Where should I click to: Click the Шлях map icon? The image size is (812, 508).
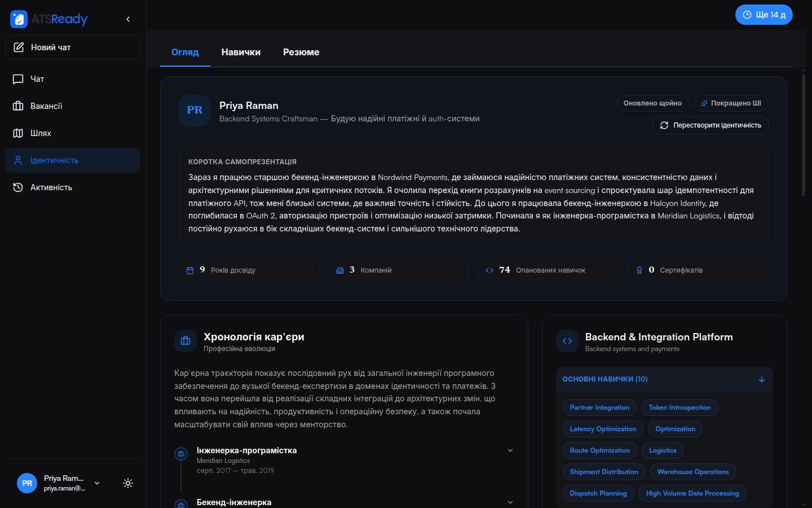click(x=18, y=133)
